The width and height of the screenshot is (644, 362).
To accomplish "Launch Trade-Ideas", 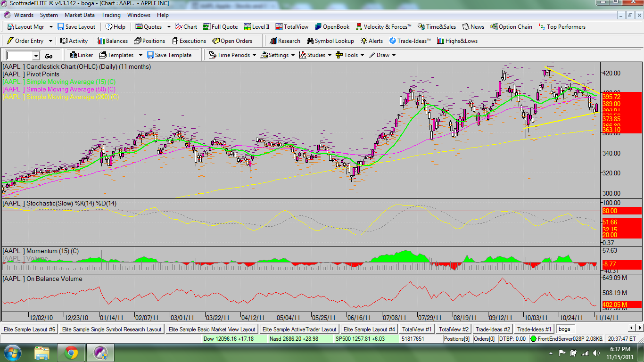I will (410, 41).
